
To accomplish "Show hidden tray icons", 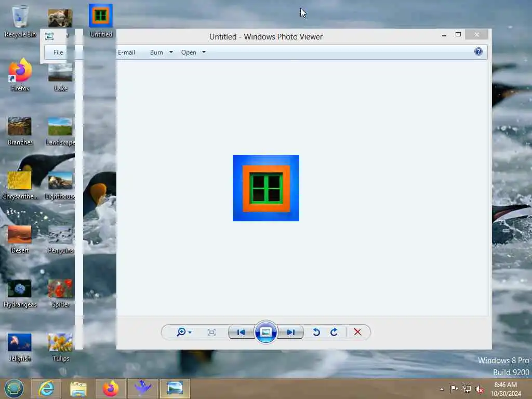I will coord(442,389).
